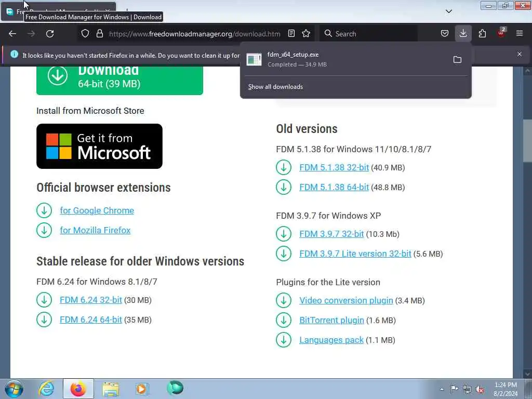Screen dimensions: 532x399
Task: Download FDM 6.24 64-bit
Action: pos(90,320)
